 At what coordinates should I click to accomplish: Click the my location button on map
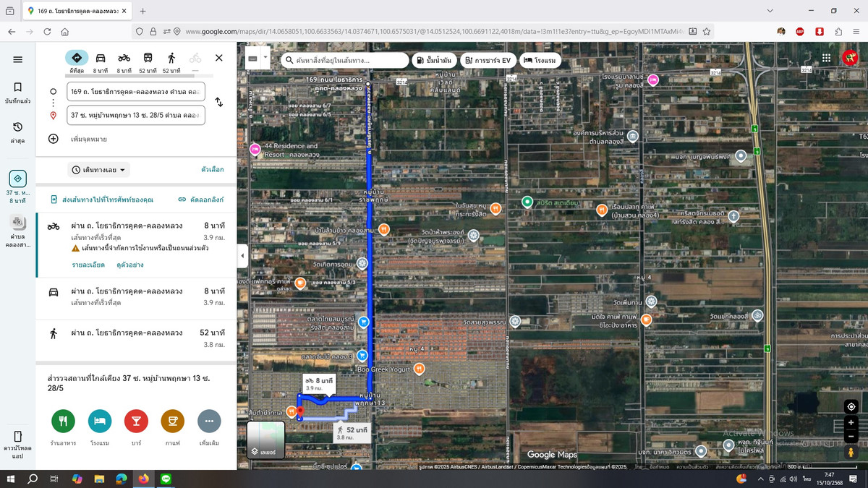pos(851,407)
